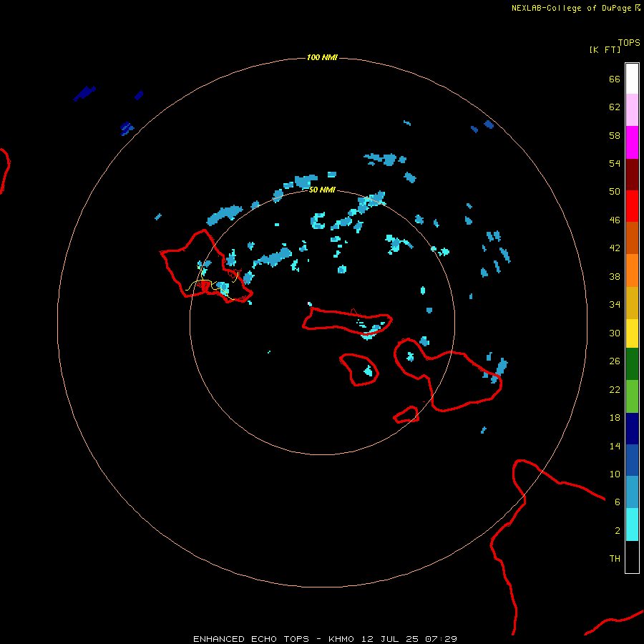Click the legend value 42
Image resolution: width=644 pixels, height=644 pixels.
tap(615, 248)
